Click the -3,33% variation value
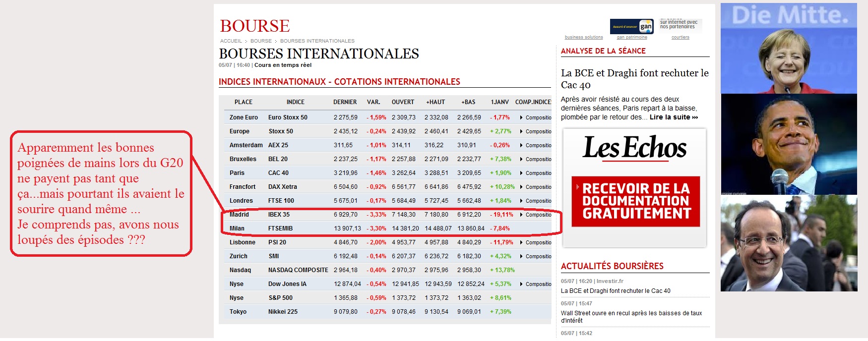 coord(376,215)
